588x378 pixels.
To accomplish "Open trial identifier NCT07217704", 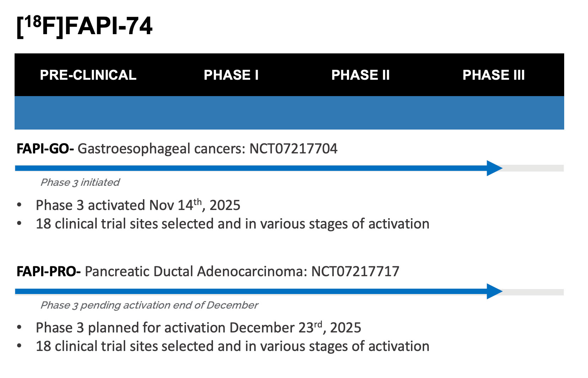I will pyautogui.click(x=293, y=149).
